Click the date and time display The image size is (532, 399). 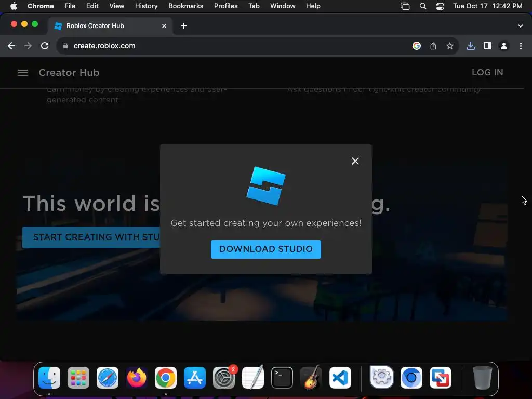click(x=487, y=6)
